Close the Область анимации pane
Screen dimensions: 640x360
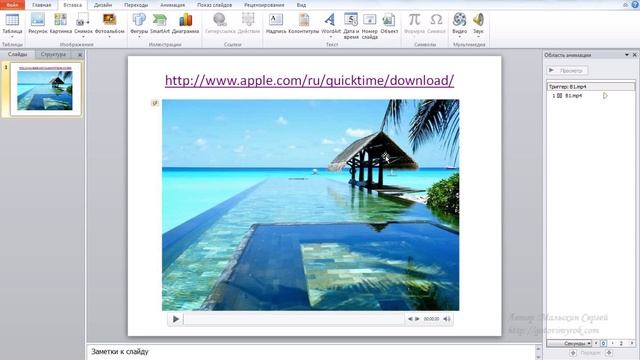tap(635, 55)
